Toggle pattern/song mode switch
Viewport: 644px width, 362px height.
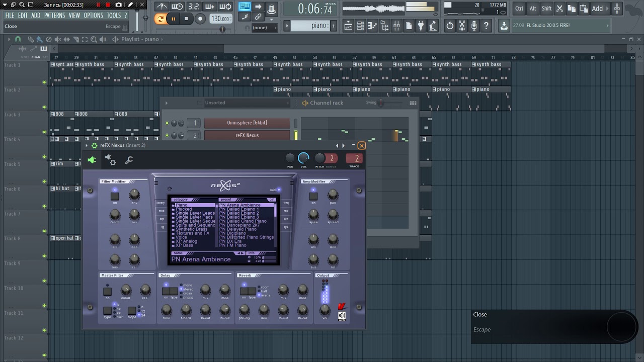coord(160,19)
